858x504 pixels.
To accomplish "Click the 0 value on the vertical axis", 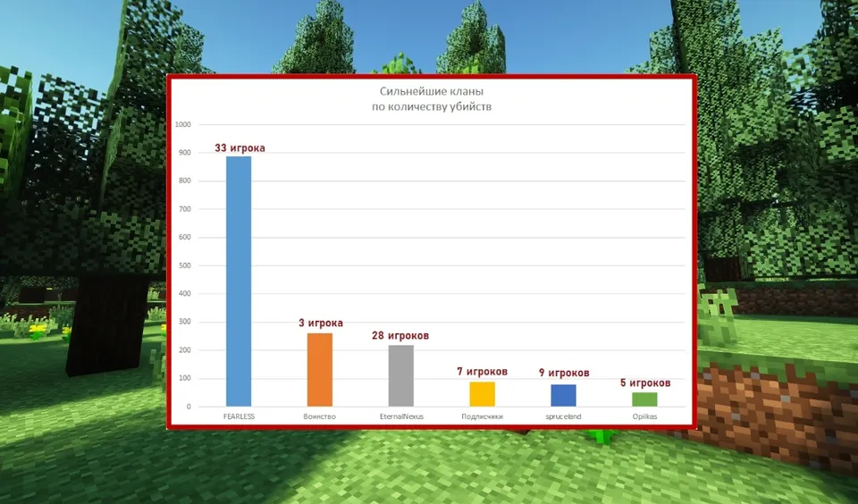I will pyautogui.click(x=189, y=407).
